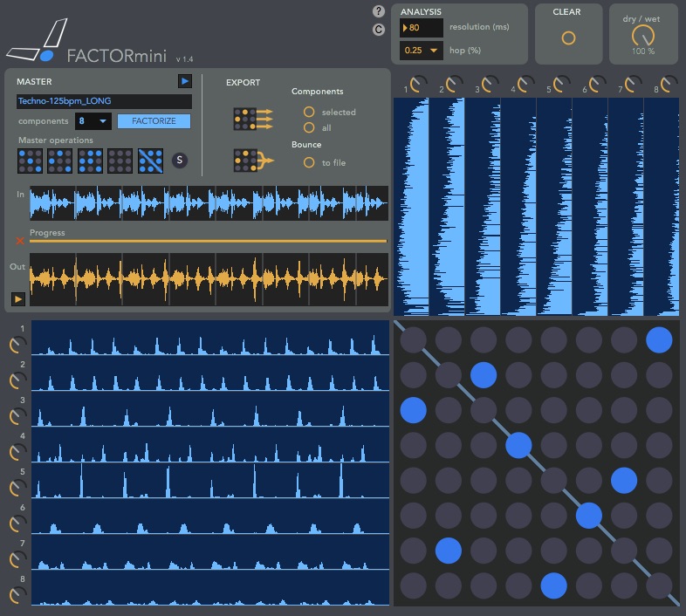Choose the 'all' components export option
Image resolution: width=686 pixels, height=616 pixels.
coord(308,127)
